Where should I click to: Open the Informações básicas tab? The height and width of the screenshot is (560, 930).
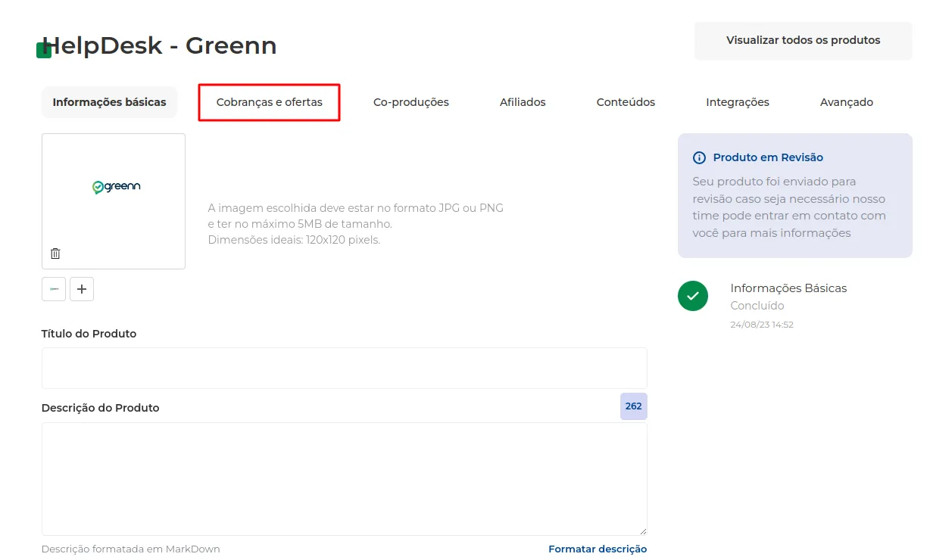click(109, 102)
